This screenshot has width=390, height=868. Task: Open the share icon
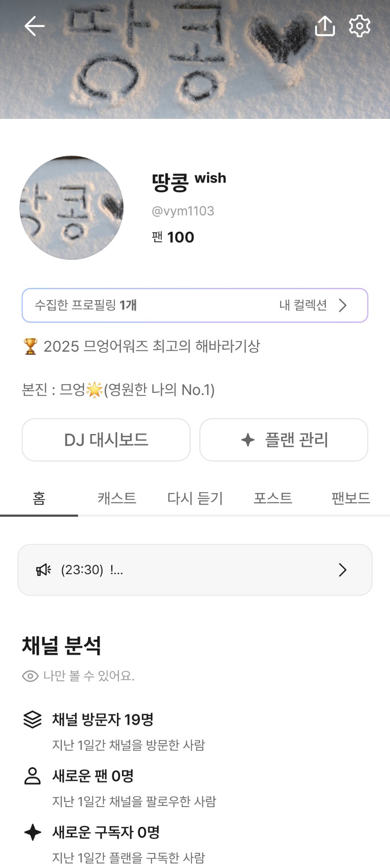point(324,26)
